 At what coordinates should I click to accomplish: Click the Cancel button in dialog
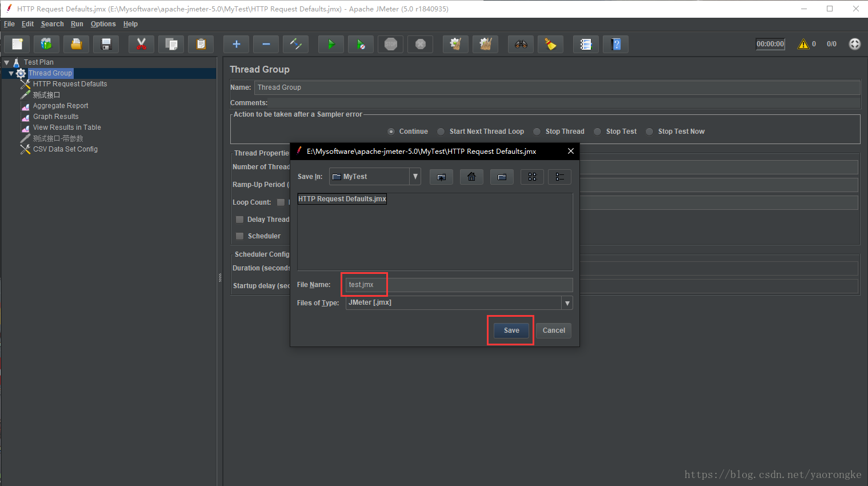(x=554, y=330)
